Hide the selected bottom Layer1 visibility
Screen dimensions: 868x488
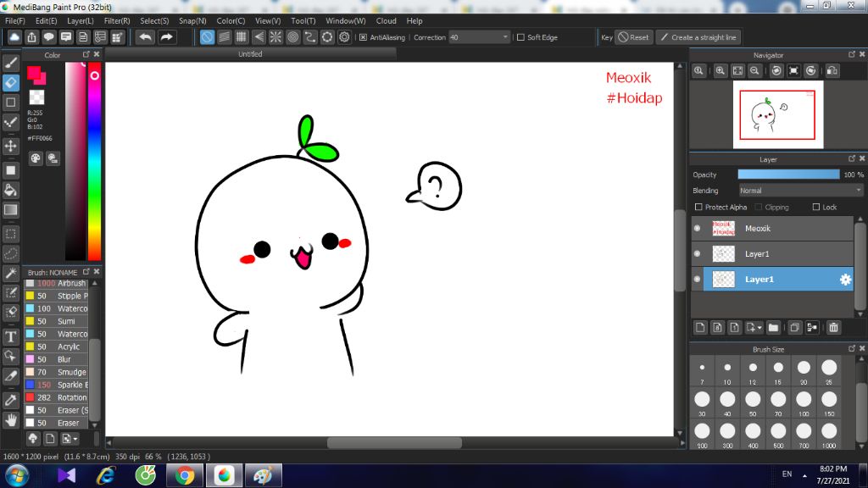698,280
